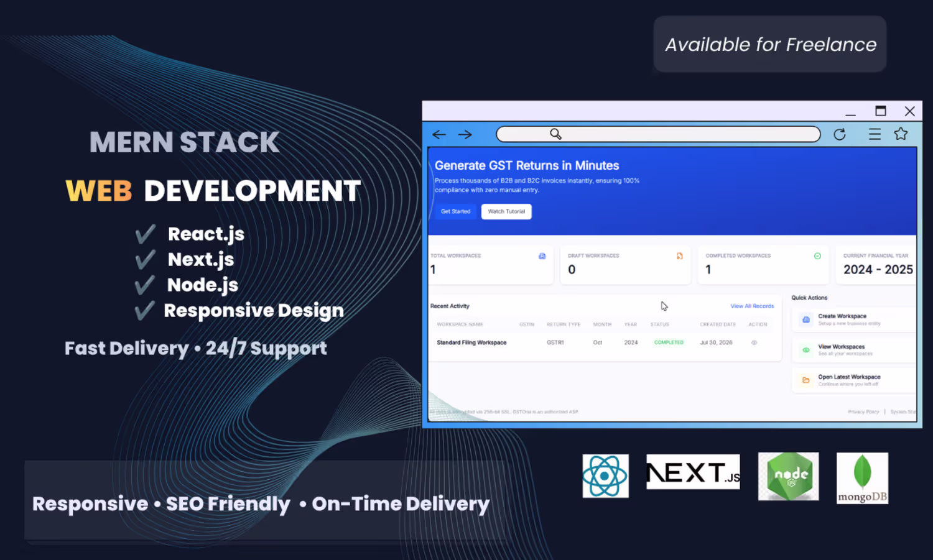
Task: Click the Completed Workspaces check icon
Action: tap(817, 256)
